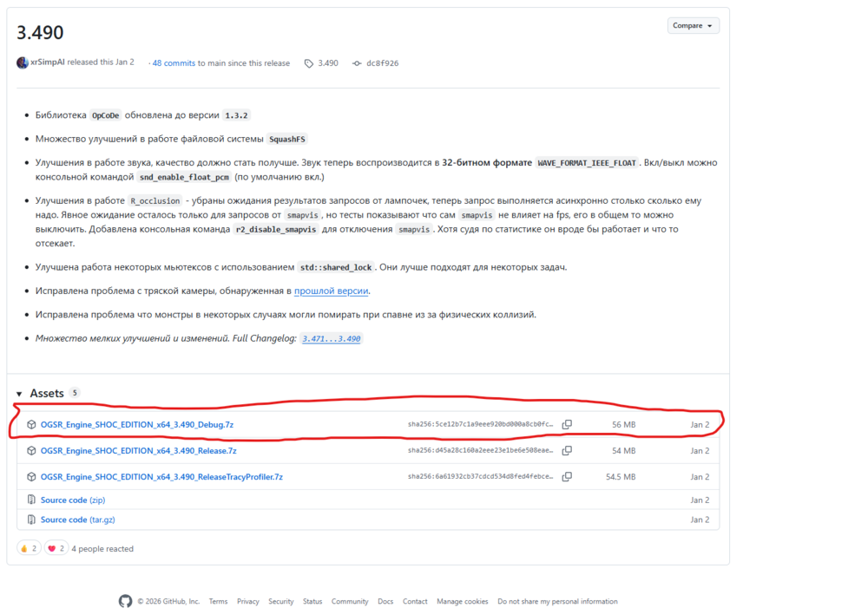Viewport: 868px width, 608px height.
Task: Click zip file icon of Source code (zip)
Action: (x=31, y=500)
